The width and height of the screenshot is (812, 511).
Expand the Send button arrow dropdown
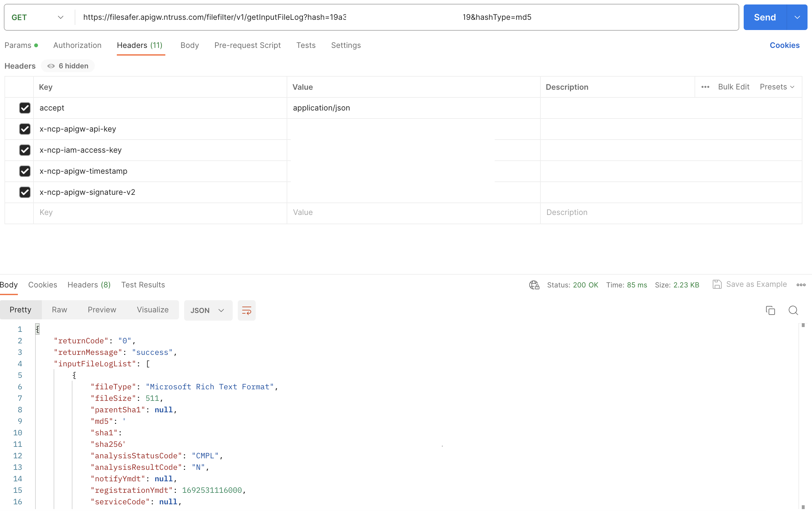coord(797,17)
